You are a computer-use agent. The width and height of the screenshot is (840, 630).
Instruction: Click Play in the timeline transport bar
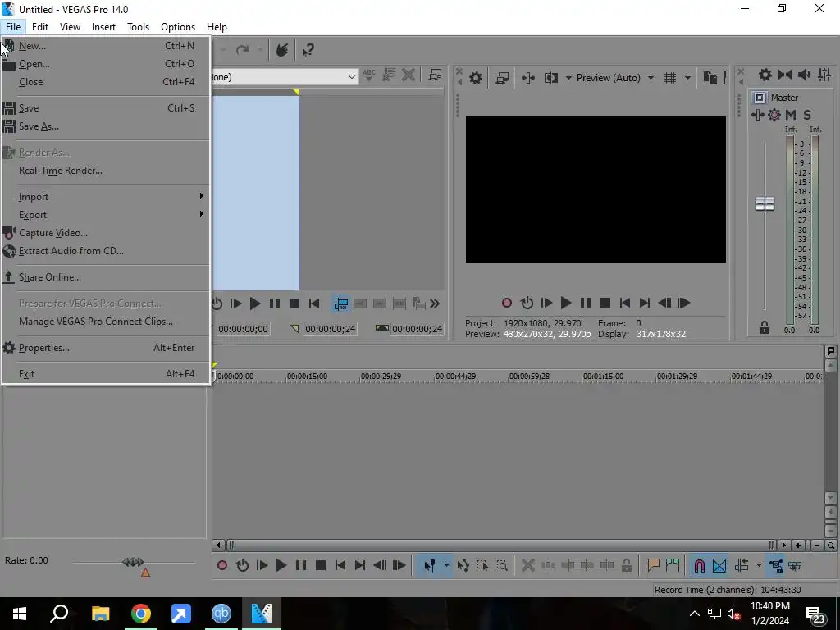tap(281, 565)
